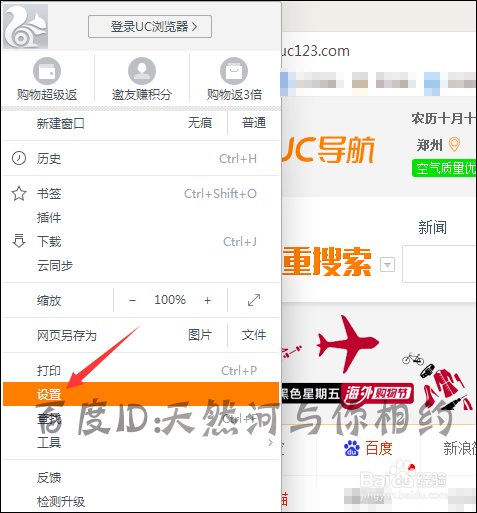Save the webpage as 图片
This screenshot has height=513, width=477.
pos(200,335)
